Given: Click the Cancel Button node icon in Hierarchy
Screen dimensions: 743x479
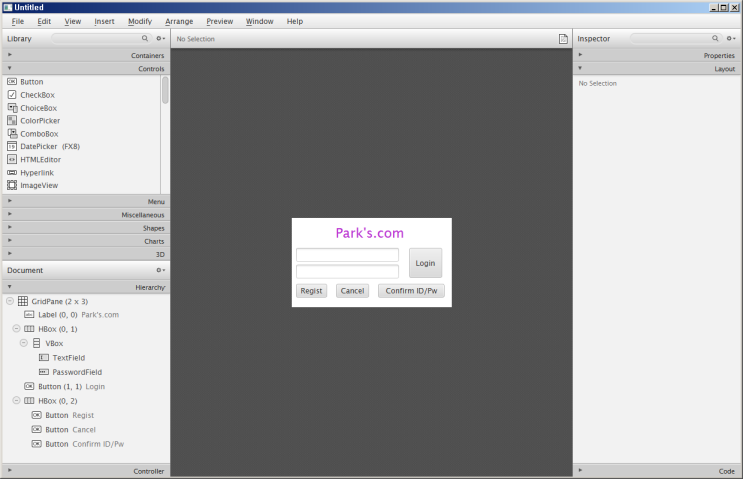Looking at the screenshot, I should pyautogui.click(x=36, y=429).
